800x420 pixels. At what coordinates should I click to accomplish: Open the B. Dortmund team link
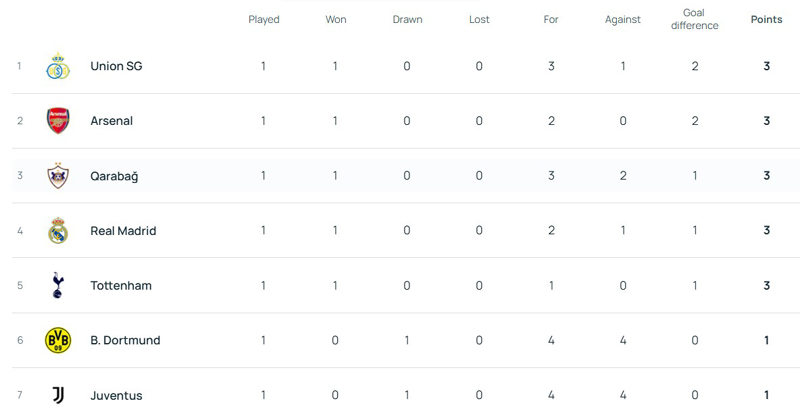[x=125, y=341]
